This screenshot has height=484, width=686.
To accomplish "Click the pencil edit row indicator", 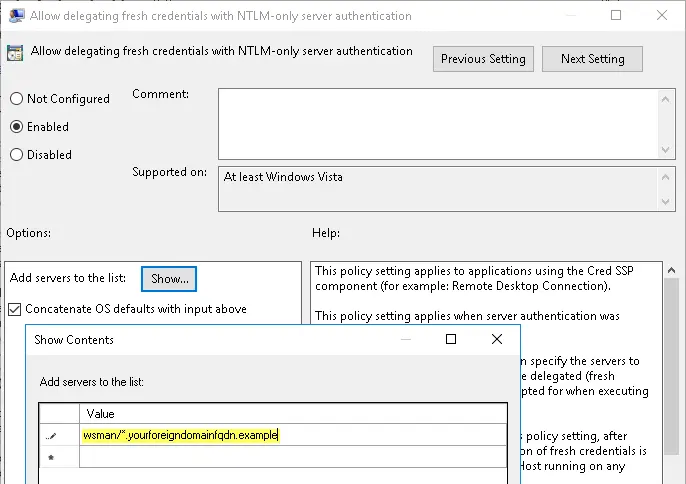I will coord(51,435).
